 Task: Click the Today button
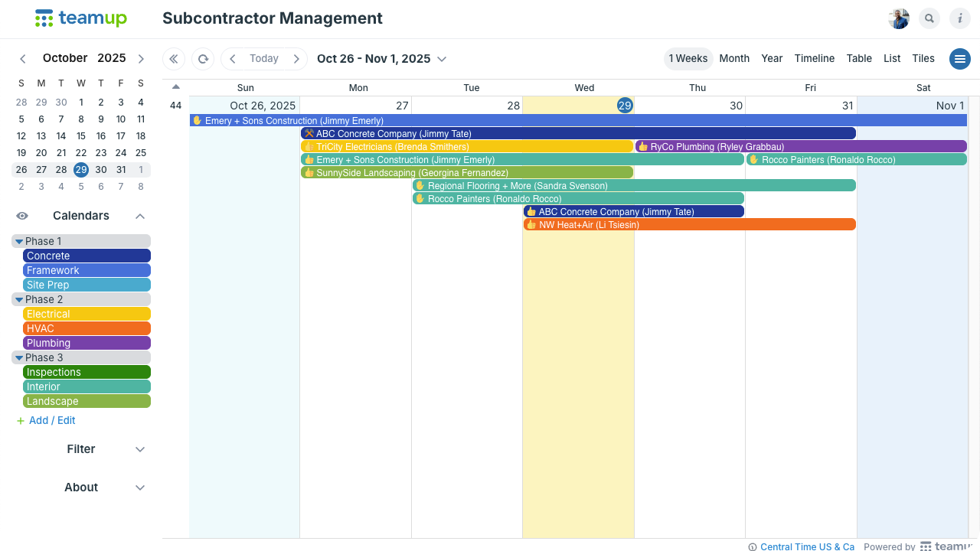click(264, 59)
